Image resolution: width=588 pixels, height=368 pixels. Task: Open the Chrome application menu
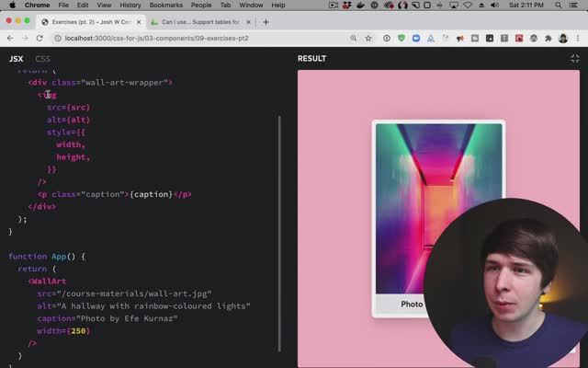[37, 6]
